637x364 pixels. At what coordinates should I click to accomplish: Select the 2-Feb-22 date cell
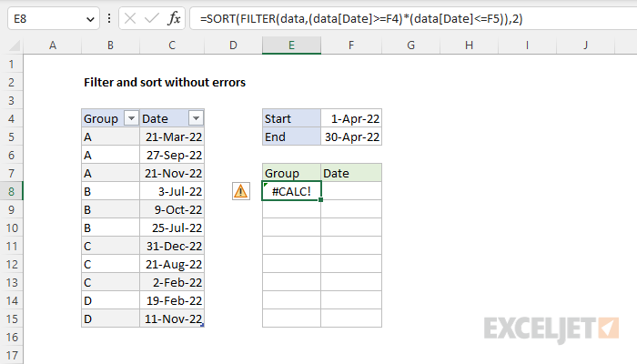pyautogui.click(x=172, y=282)
